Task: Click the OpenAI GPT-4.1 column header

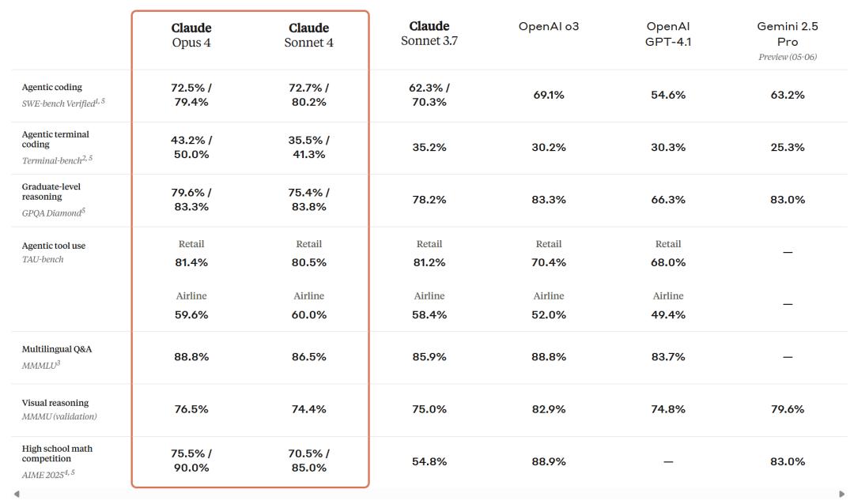Action: click(668, 34)
